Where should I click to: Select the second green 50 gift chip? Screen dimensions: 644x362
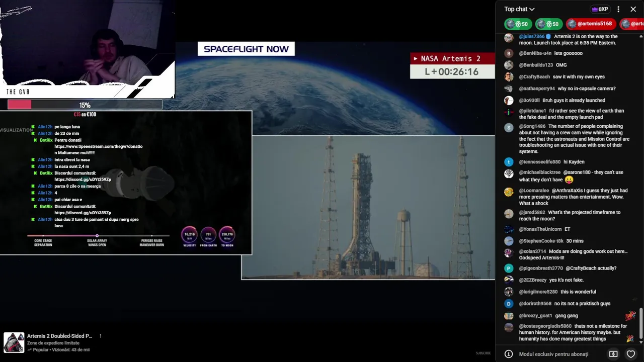548,24
